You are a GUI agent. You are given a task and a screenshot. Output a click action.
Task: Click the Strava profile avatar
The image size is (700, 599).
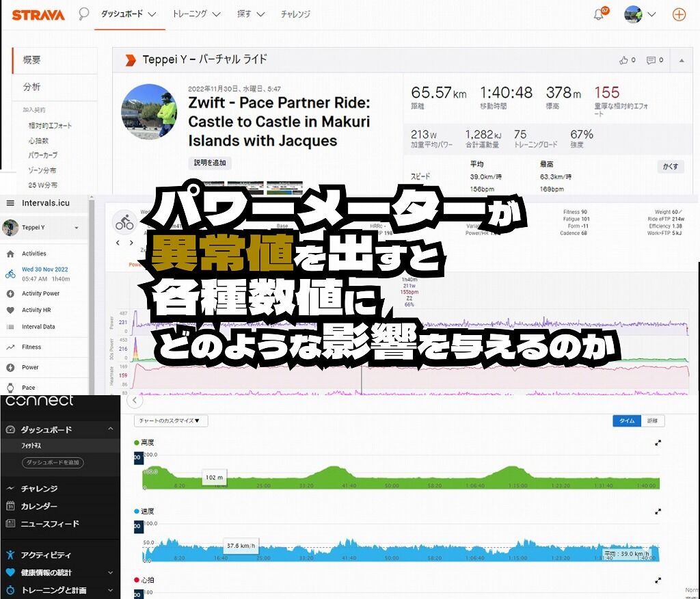tap(633, 14)
